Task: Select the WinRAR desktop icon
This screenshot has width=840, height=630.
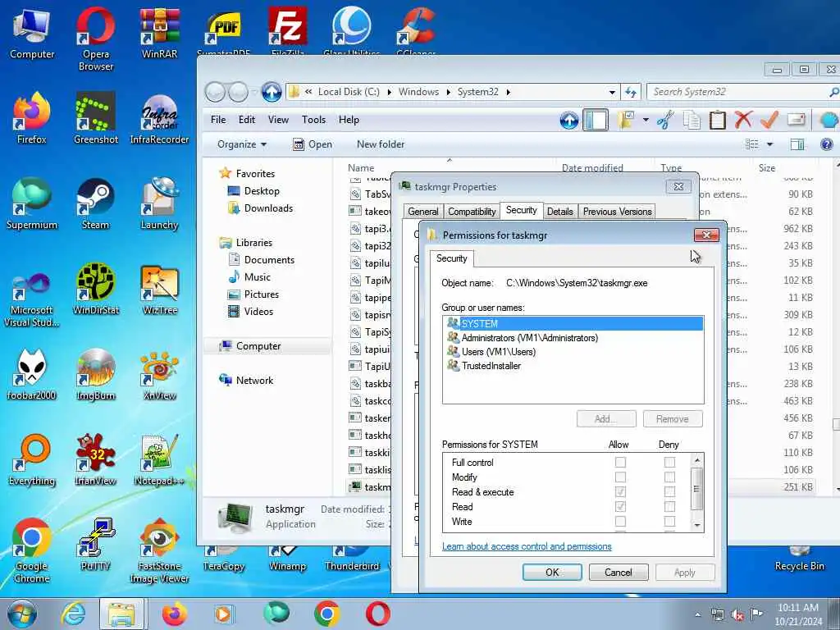Action: [159, 33]
